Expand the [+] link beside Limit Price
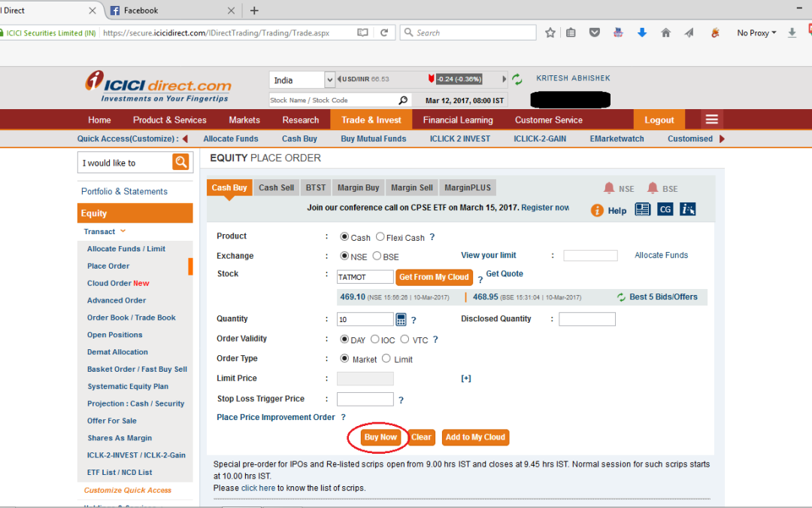Screen dimensions: 812x508 [466, 379]
